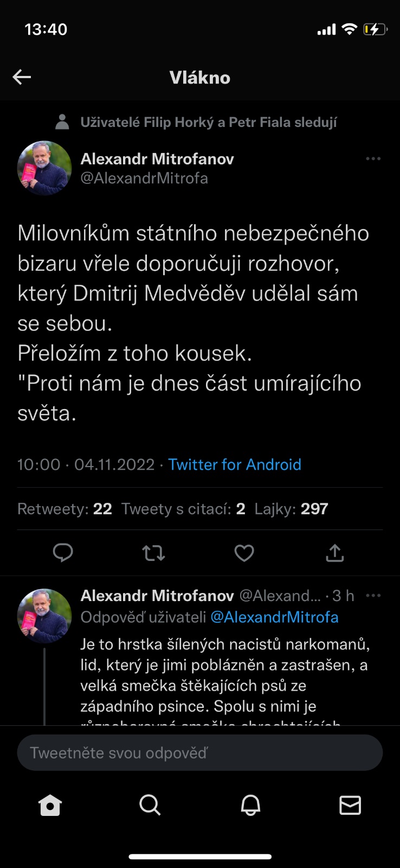The height and width of the screenshot is (868, 400).
Task: Reply to the main tweet via speech bubble
Action: tap(63, 553)
